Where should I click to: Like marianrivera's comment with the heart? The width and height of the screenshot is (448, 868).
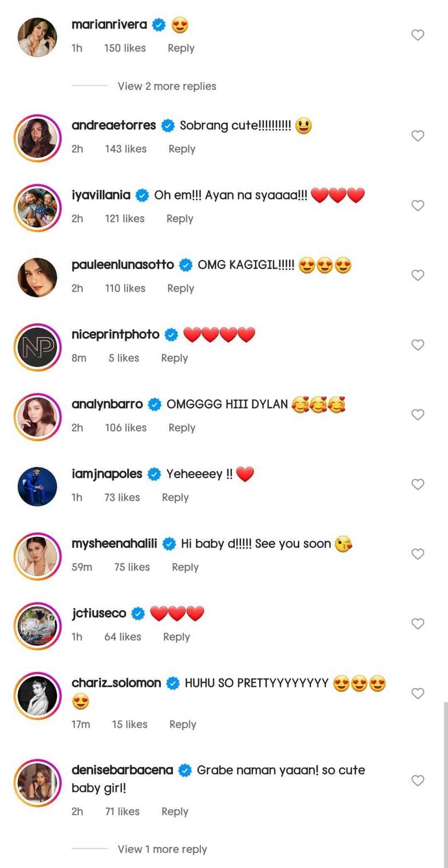[x=418, y=35]
